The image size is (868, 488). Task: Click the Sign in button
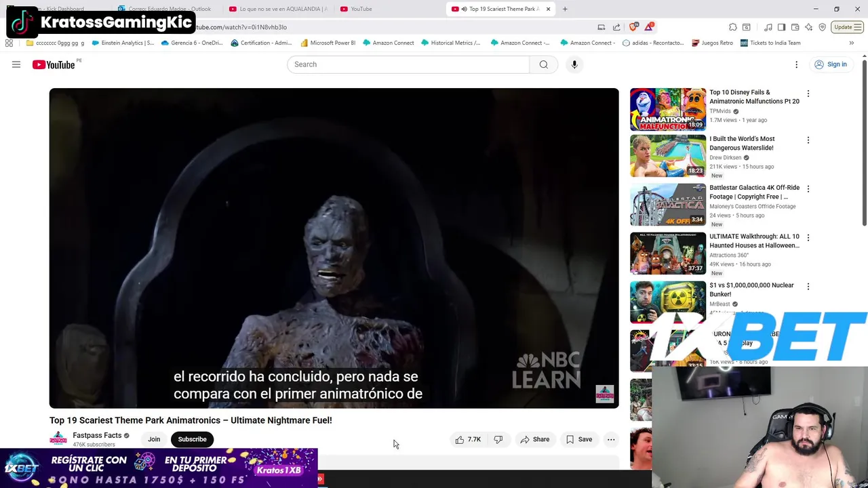pyautogui.click(x=831, y=64)
